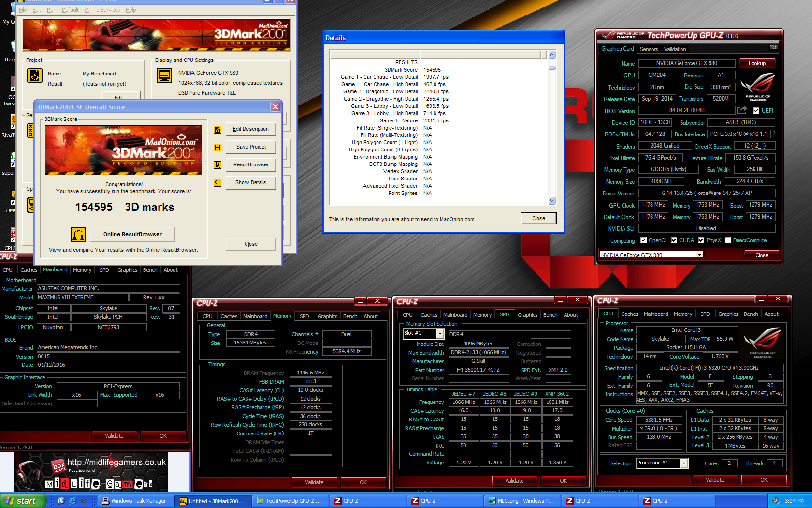Click the floppy icon beside Save Project
The width and height of the screenshot is (812, 508).
pos(217,147)
